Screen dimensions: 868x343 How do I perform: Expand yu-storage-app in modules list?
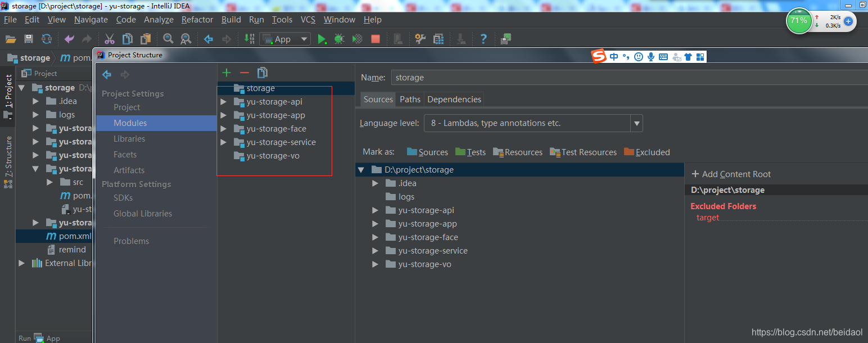point(223,115)
